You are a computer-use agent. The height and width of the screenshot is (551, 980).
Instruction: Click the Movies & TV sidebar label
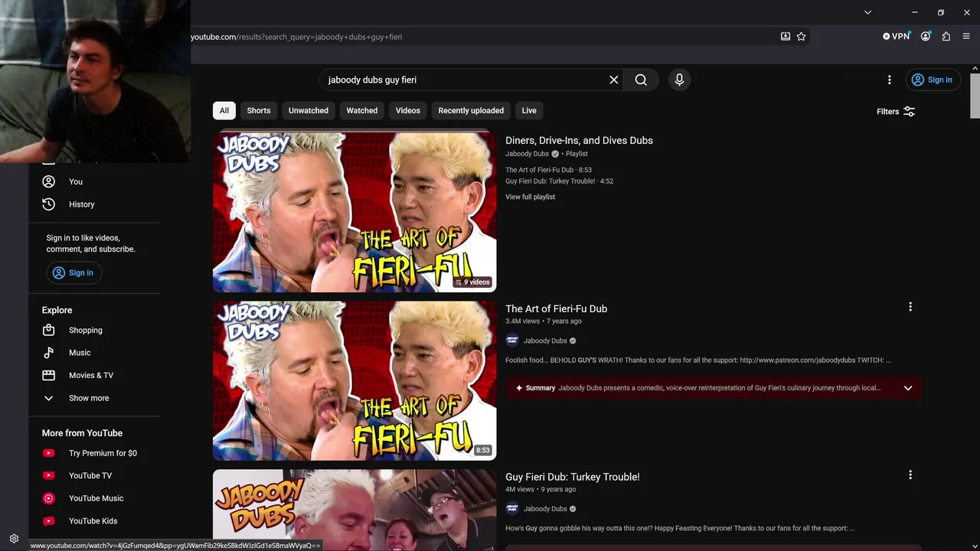[91, 375]
